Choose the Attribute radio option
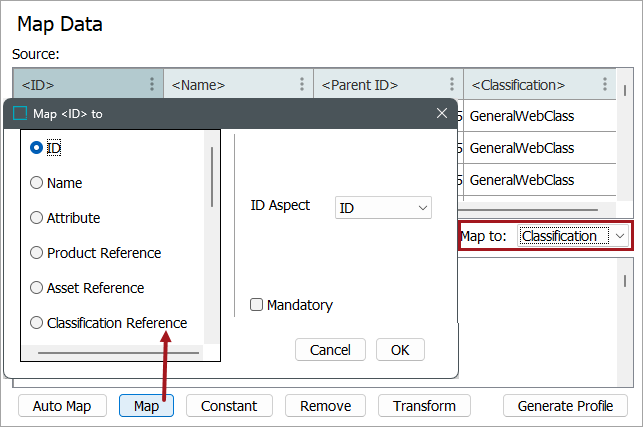The image size is (643, 427). 36,218
